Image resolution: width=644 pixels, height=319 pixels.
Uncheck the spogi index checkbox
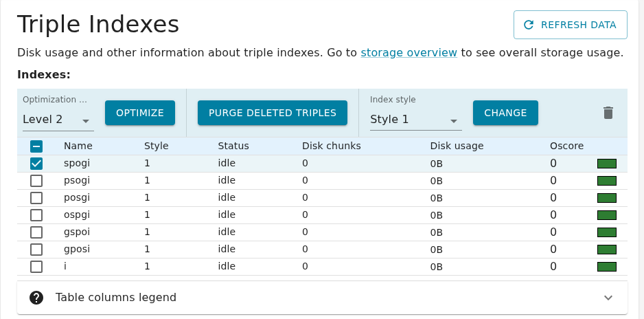point(36,164)
